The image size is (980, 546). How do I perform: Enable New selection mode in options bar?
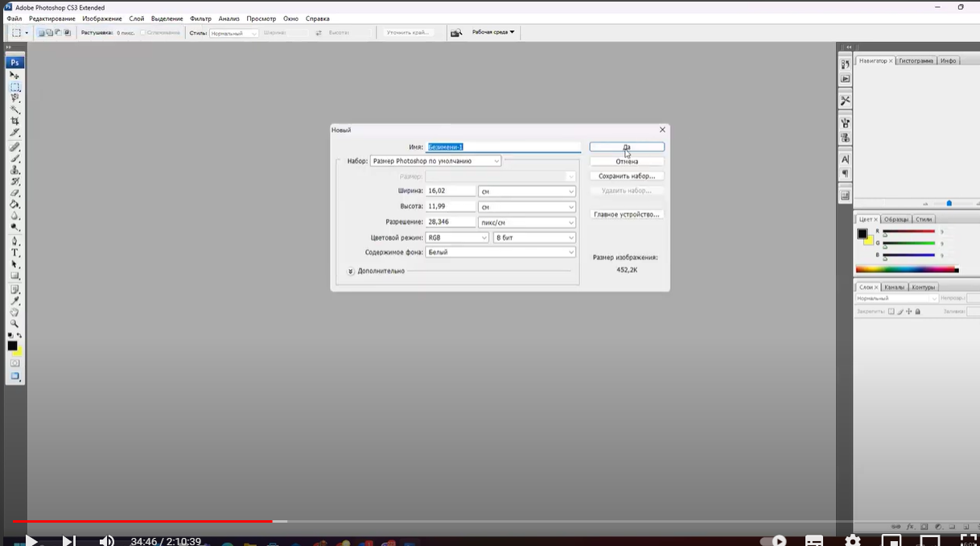[41, 33]
